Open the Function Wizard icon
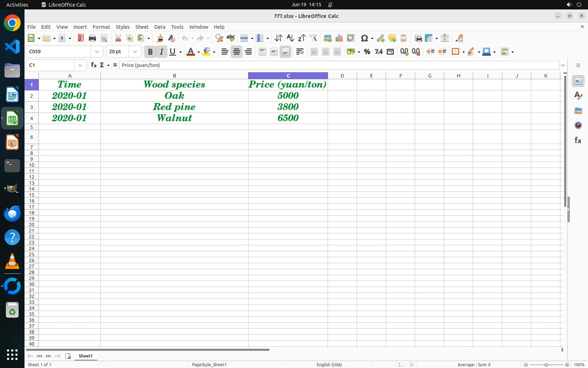Screen dimensions: 588x368 tap(93, 65)
